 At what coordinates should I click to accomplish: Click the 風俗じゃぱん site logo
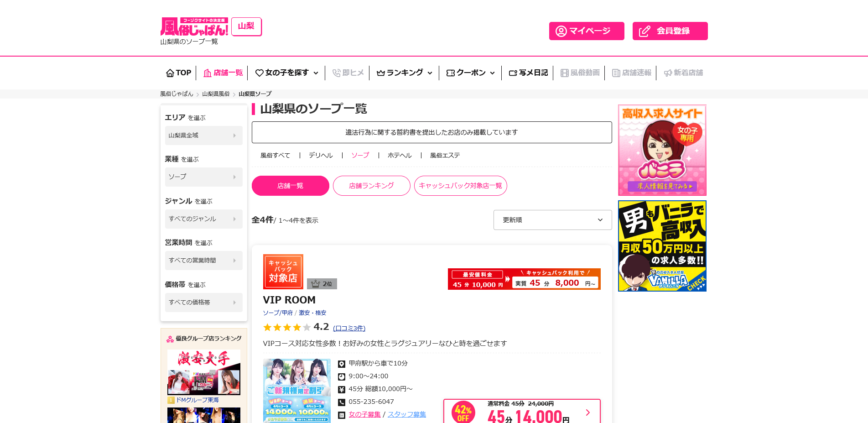coord(194,27)
